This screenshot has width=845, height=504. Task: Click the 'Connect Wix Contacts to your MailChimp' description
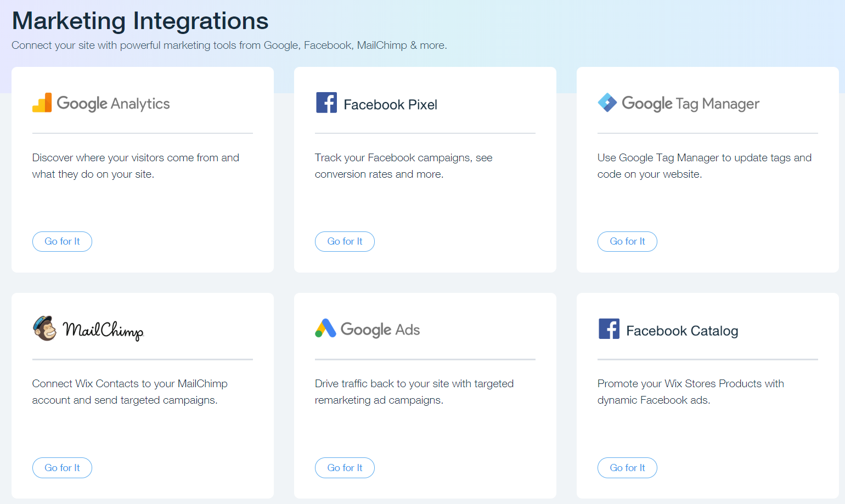point(129,392)
